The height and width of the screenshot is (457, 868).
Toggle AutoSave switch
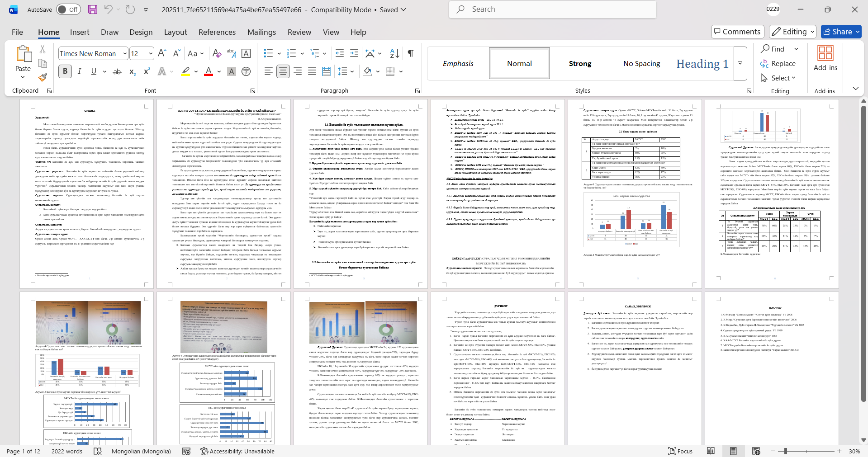[68, 9]
